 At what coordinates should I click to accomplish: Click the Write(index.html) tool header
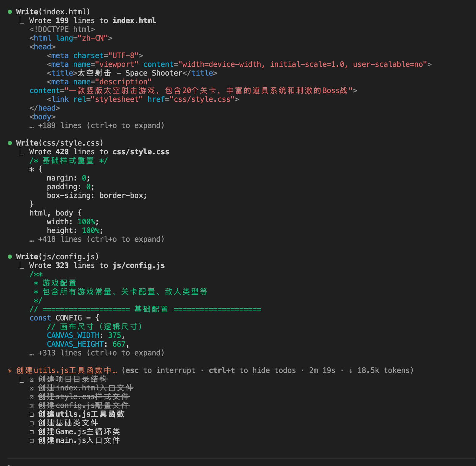53,12
